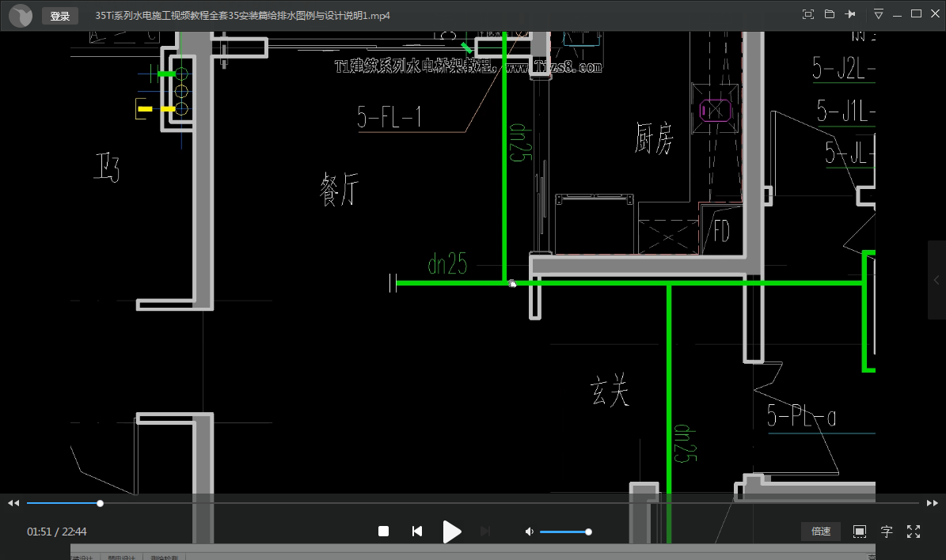Minimize the player window
The width and height of the screenshot is (946, 560).
pos(897,14)
